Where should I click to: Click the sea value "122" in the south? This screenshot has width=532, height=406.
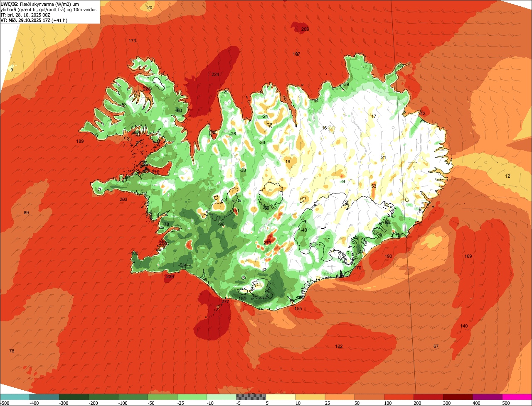click(339, 346)
